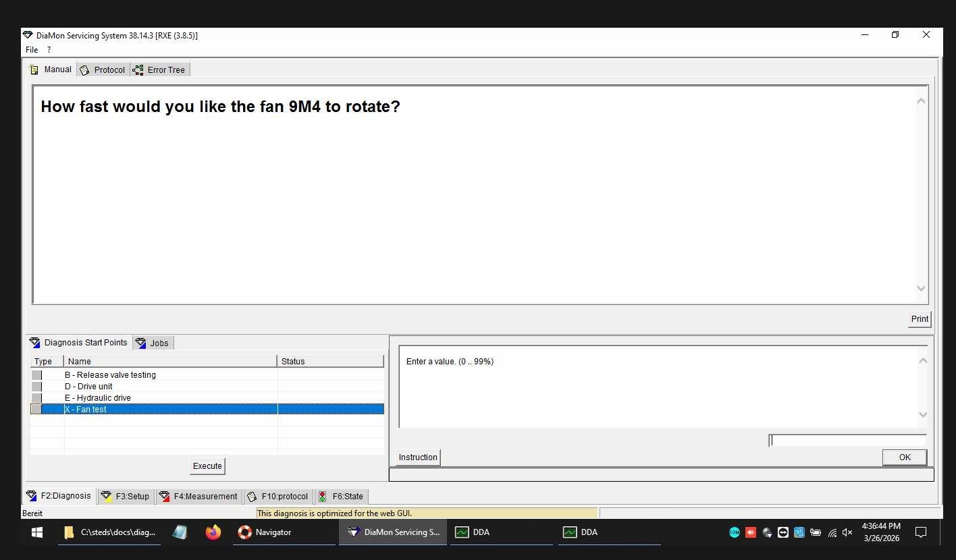Open the Protocol tab
The width and height of the screenshot is (956, 560).
click(x=103, y=70)
